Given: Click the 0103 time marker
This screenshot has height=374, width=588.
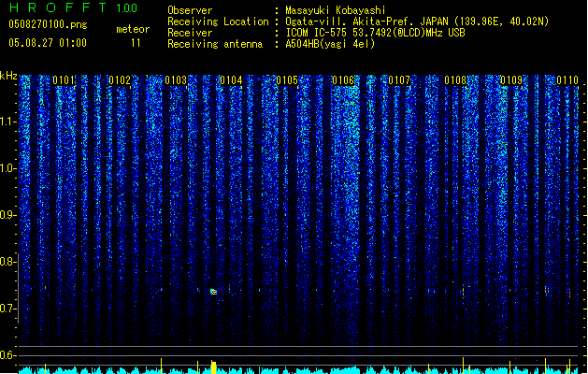Looking at the screenshot, I should [x=176, y=80].
